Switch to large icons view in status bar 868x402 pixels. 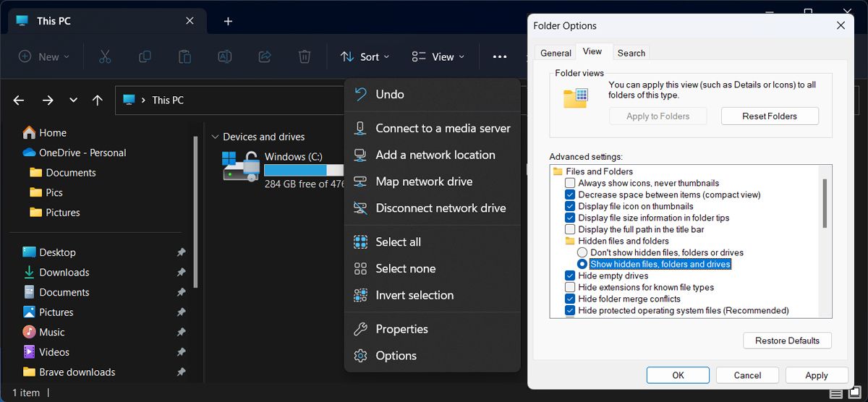coord(854,393)
